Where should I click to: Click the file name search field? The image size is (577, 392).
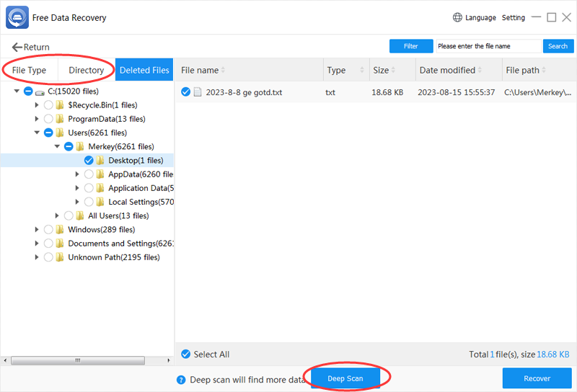point(488,46)
